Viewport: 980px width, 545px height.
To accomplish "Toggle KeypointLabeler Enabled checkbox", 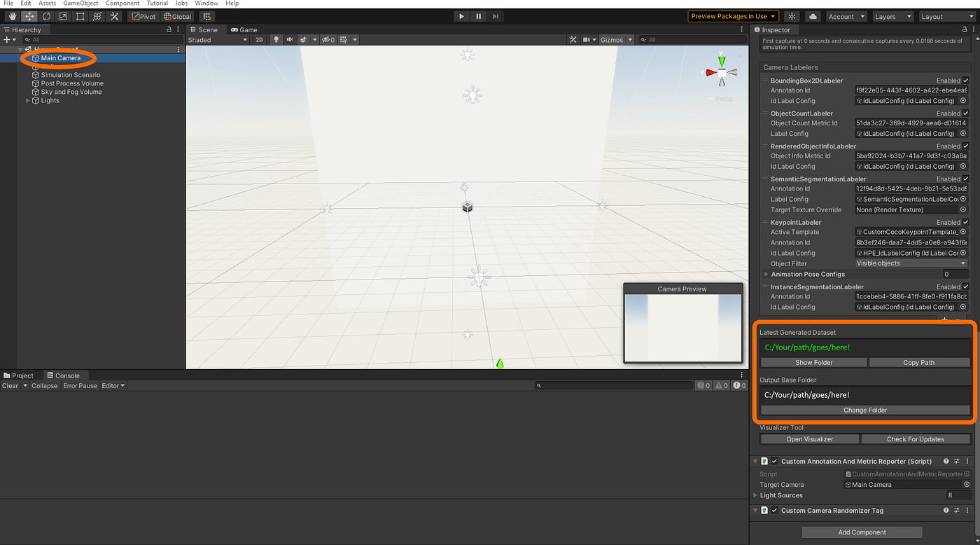I will point(966,223).
